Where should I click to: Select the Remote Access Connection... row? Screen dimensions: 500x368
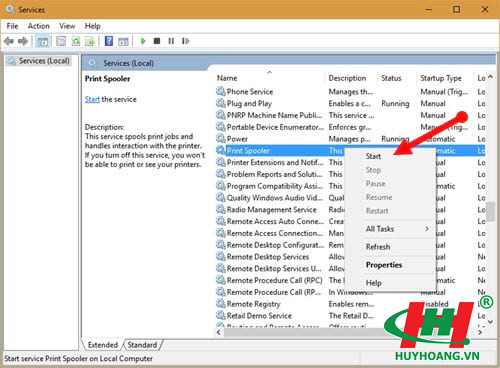pyautogui.click(x=350, y=233)
